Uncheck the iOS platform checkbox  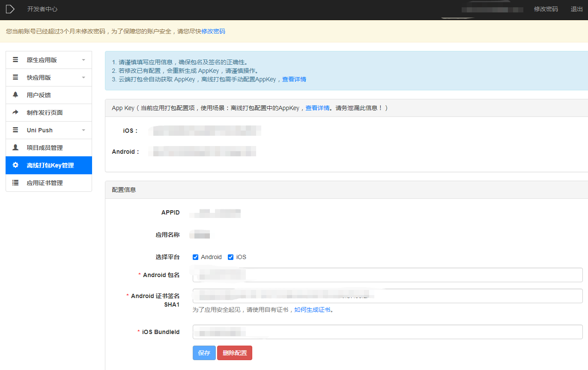[231, 257]
